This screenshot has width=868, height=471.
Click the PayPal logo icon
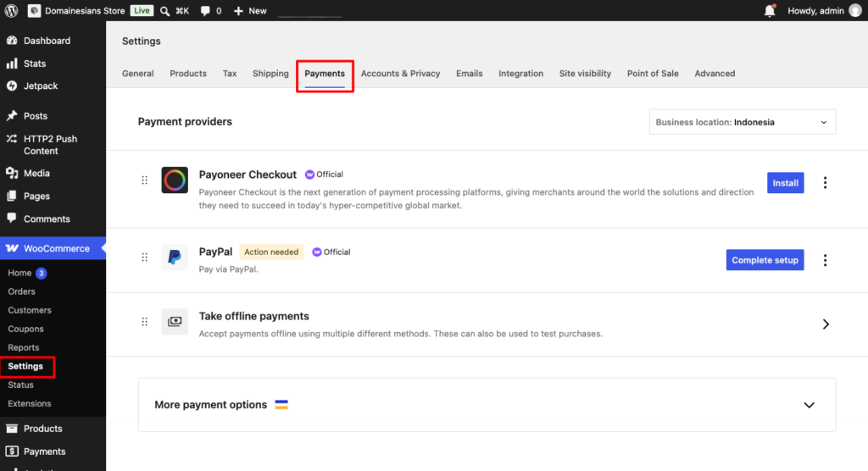click(175, 257)
